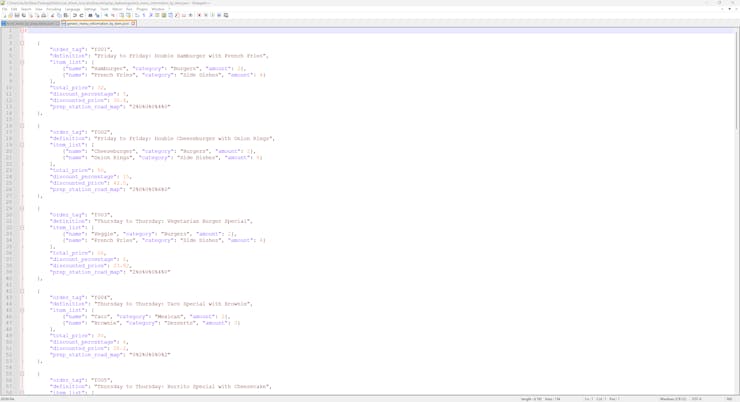The width and height of the screenshot is (740, 402).
Task: Toggle synchronized vertical scrolling
Action: (121, 15)
